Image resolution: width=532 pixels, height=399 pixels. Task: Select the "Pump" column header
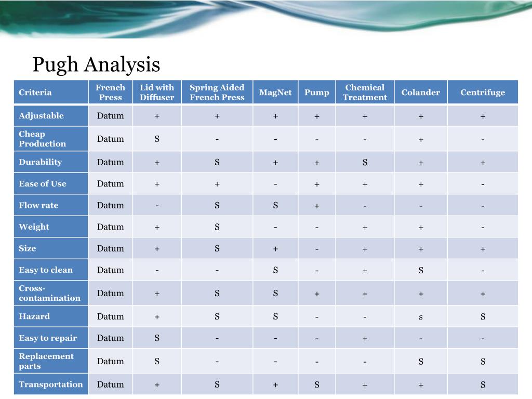tap(317, 92)
